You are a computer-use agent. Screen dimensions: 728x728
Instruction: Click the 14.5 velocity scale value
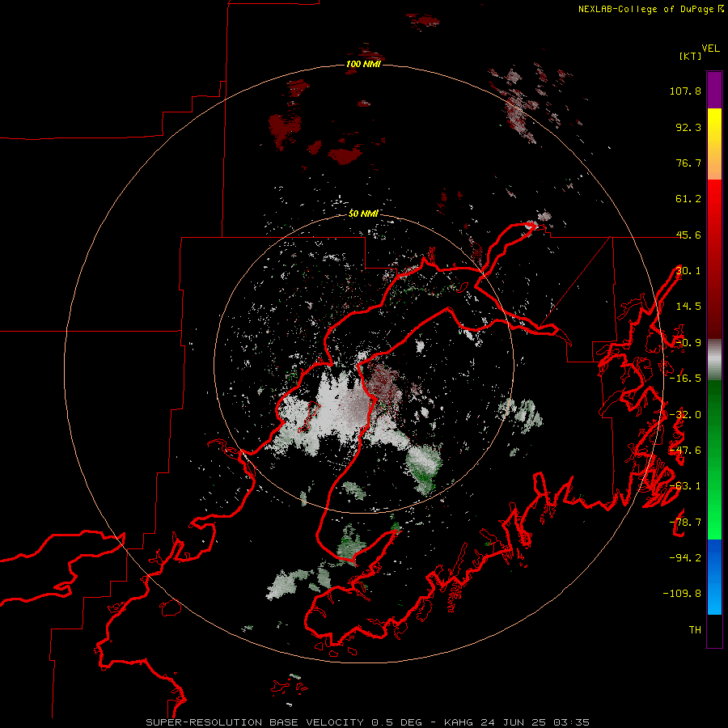pos(688,307)
